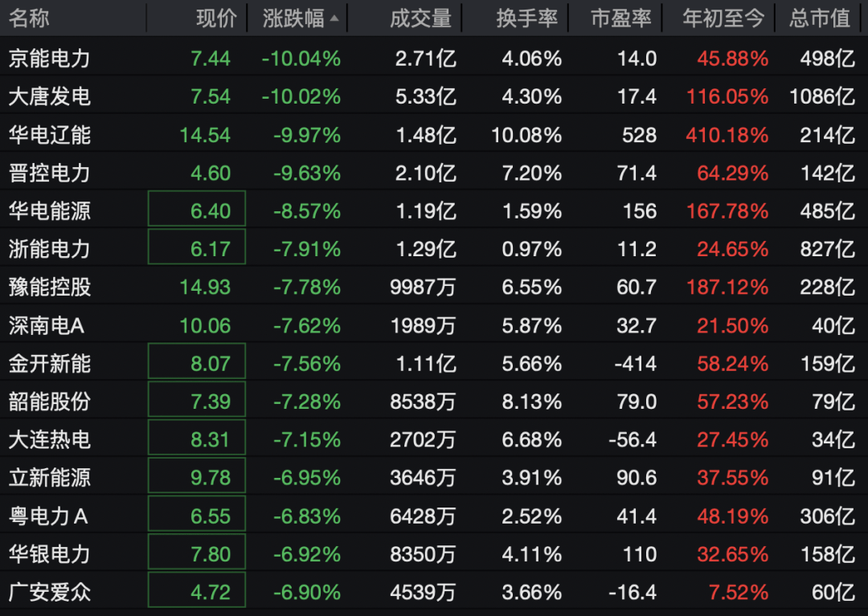868x616 pixels.
Task: Open the 华电辽能 stock name
Action: 49,135
